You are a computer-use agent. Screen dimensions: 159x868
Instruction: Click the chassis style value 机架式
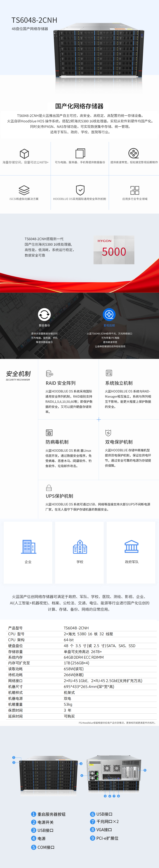coord(69,692)
